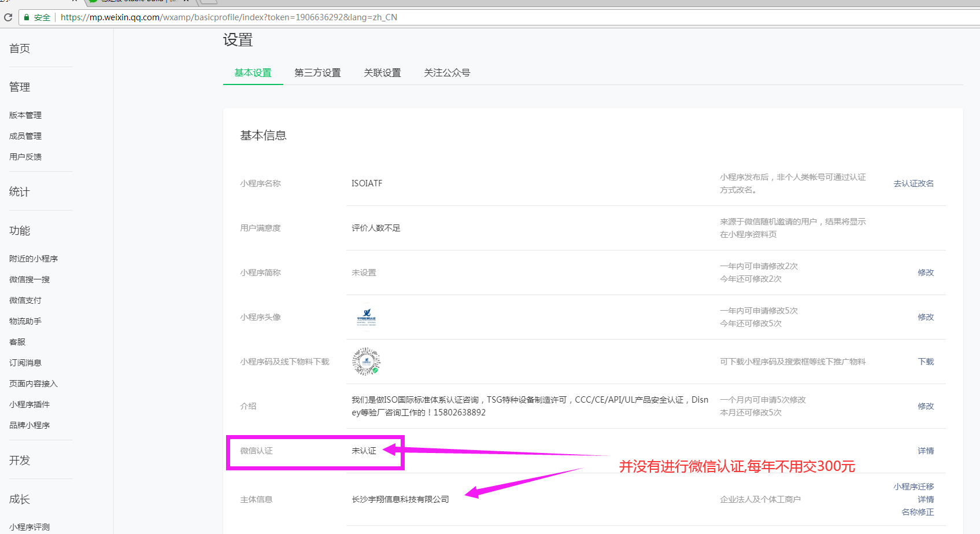
Task: Open 版本管理 in the sidebar
Action: pos(25,115)
